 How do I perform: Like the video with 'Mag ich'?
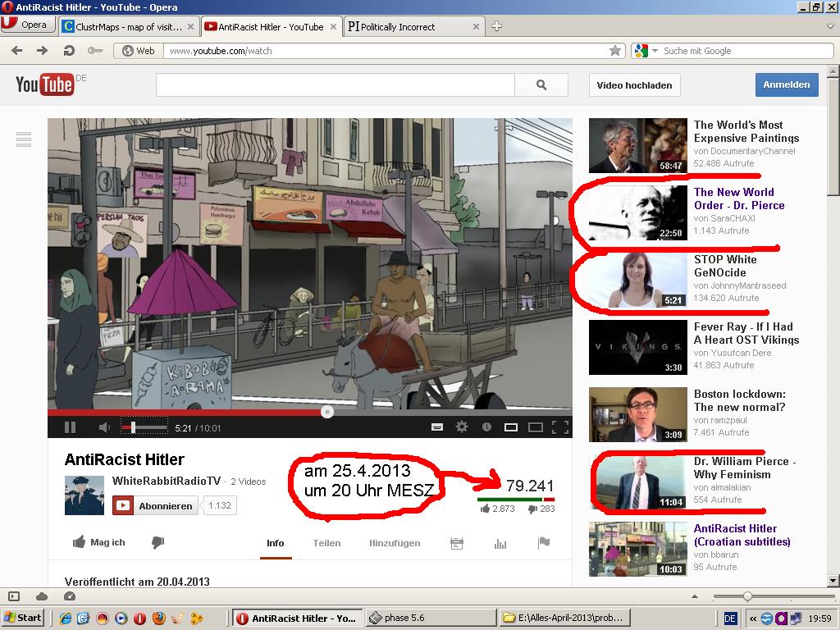click(98, 542)
